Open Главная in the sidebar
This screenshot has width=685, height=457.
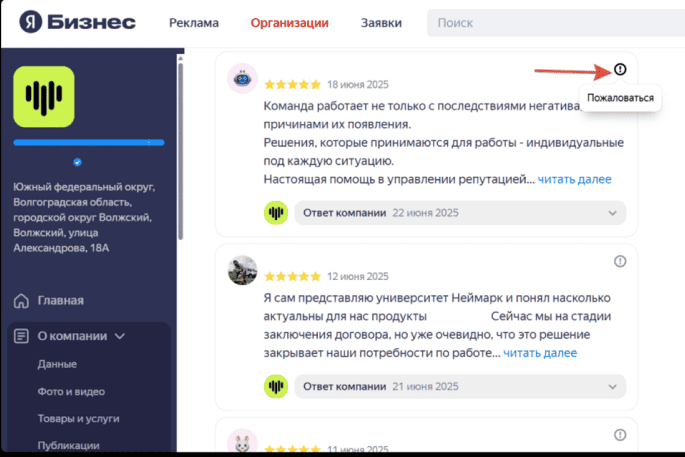[x=61, y=301]
